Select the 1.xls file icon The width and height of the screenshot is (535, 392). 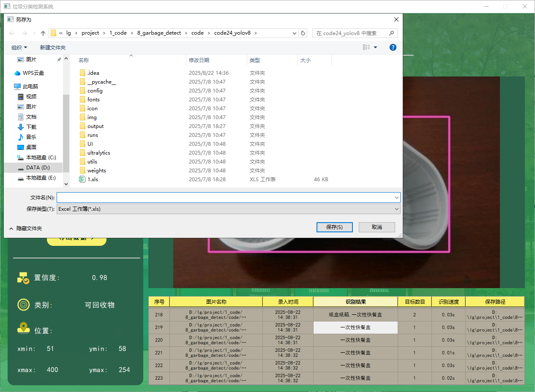click(82, 180)
